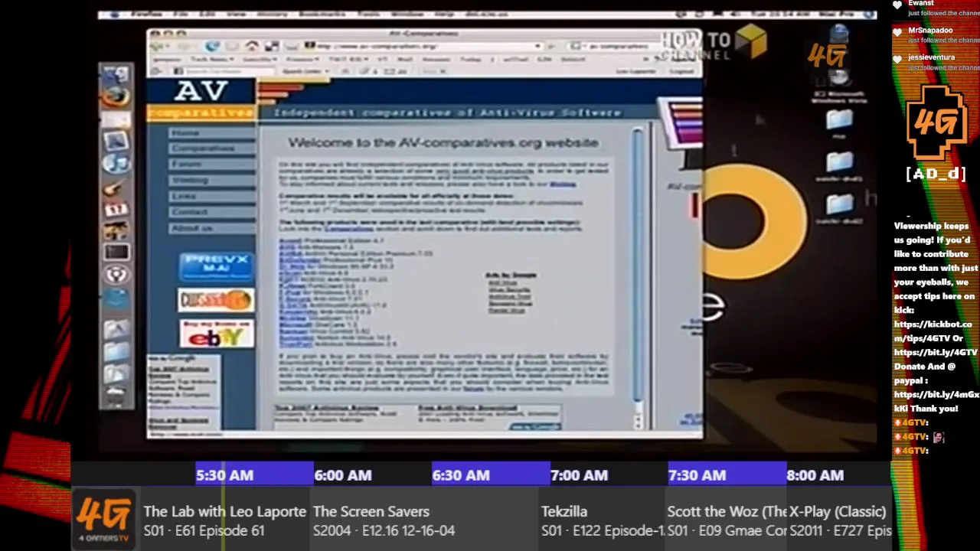Open the third desktop folder icon
This screenshot has width=980, height=551.
coord(839,204)
